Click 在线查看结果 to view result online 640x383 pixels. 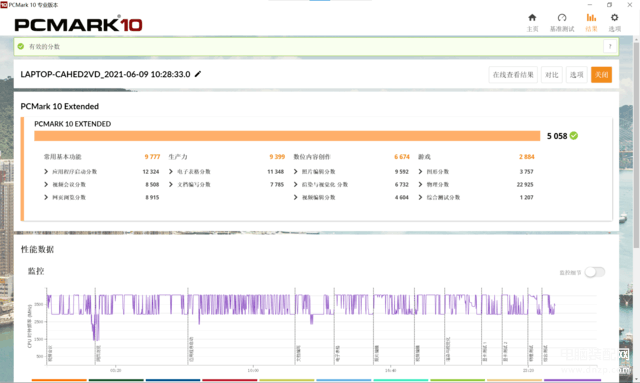click(x=513, y=75)
